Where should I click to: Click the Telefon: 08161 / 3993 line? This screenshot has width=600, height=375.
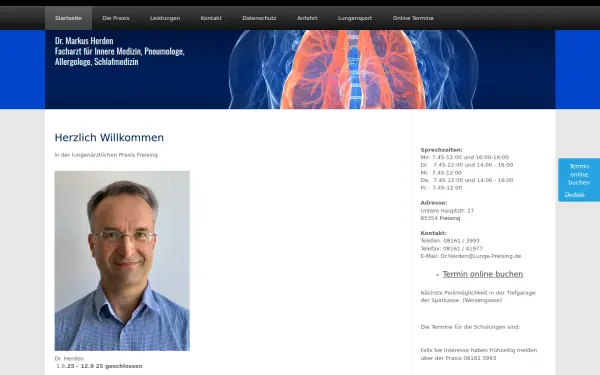(450, 241)
